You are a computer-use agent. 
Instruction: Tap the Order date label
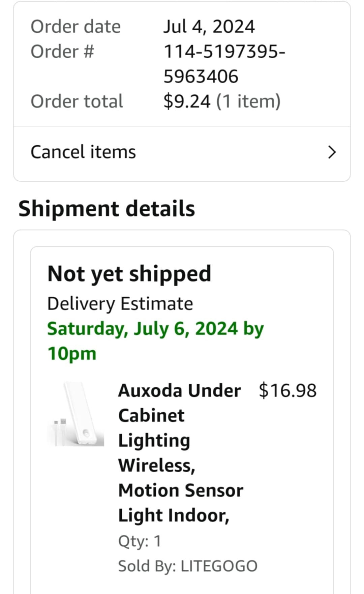click(75, 27)
